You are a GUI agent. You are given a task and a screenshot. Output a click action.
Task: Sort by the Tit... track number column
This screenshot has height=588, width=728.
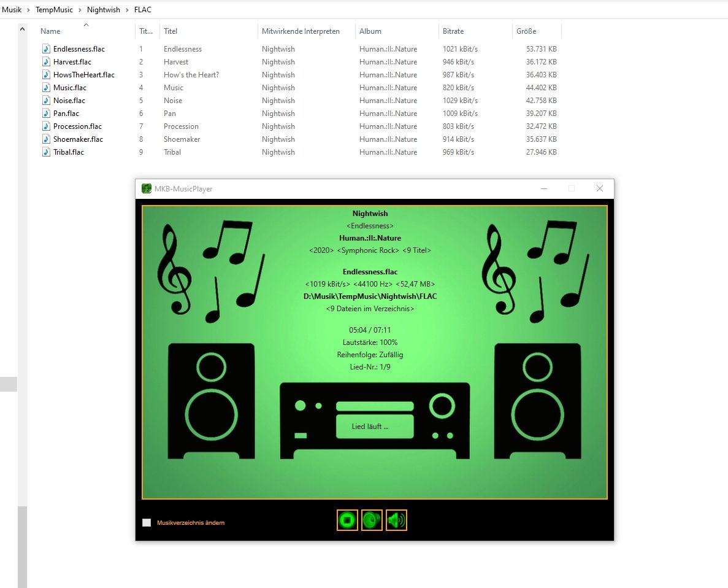tap(147, 31)
